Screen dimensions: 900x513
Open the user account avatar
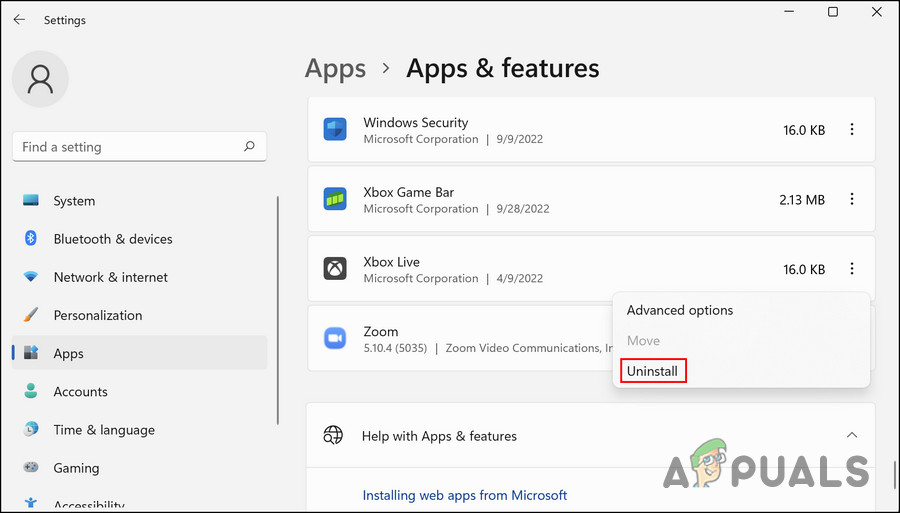tap(40, 79)
